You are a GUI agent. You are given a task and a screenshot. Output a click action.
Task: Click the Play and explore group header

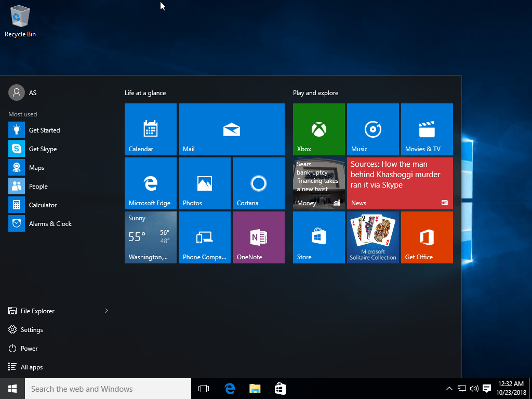315,93
